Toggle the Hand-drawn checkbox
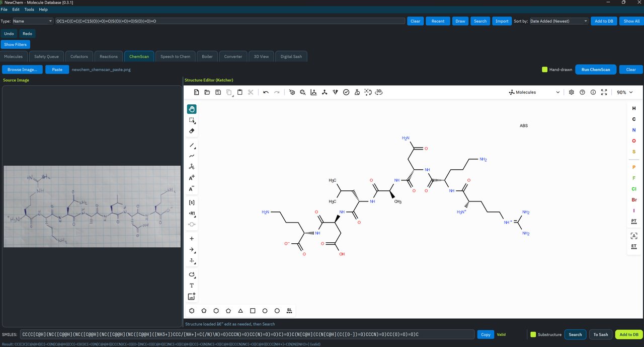The width and height of the screenshot is (644, 347). pyautogui.click(x=544, y=70)
